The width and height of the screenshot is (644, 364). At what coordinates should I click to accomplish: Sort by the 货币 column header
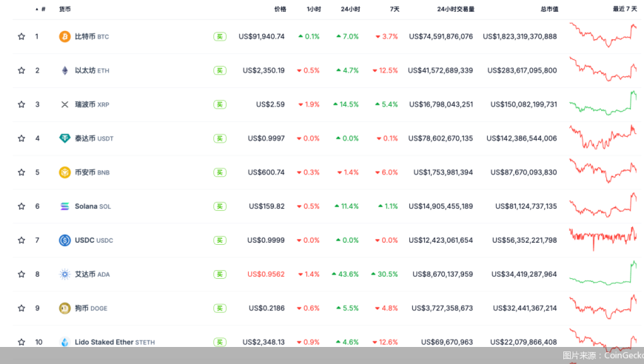click(x=65, y=9)
